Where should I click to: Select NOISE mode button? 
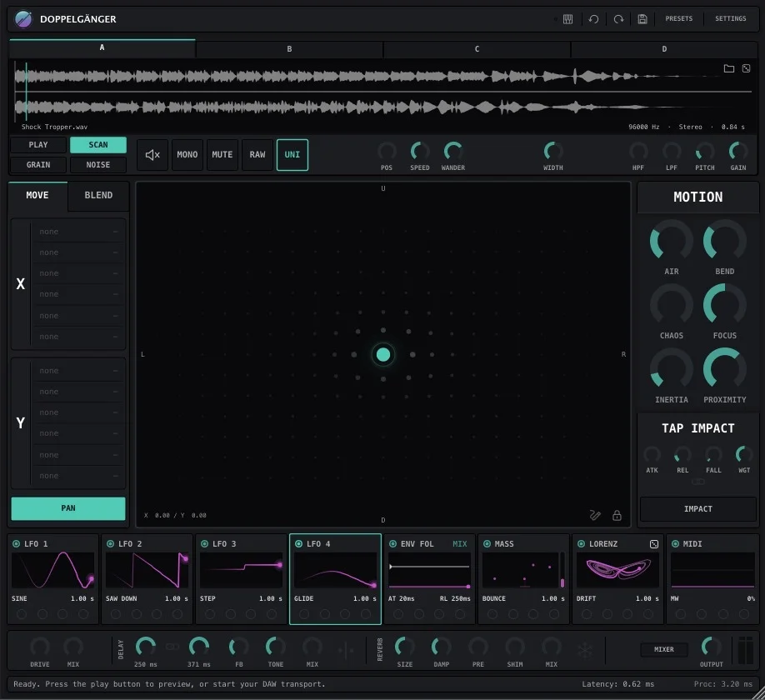pyautogui.click(x=98, y=165)
